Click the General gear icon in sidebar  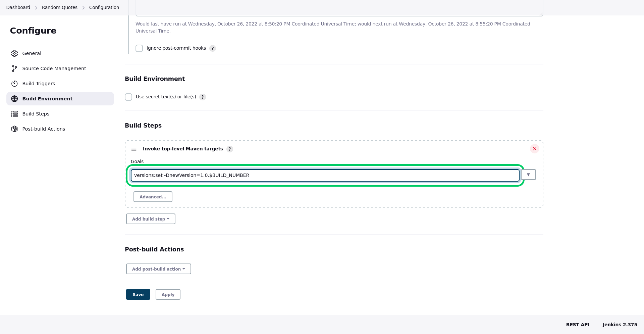point(14,53)
